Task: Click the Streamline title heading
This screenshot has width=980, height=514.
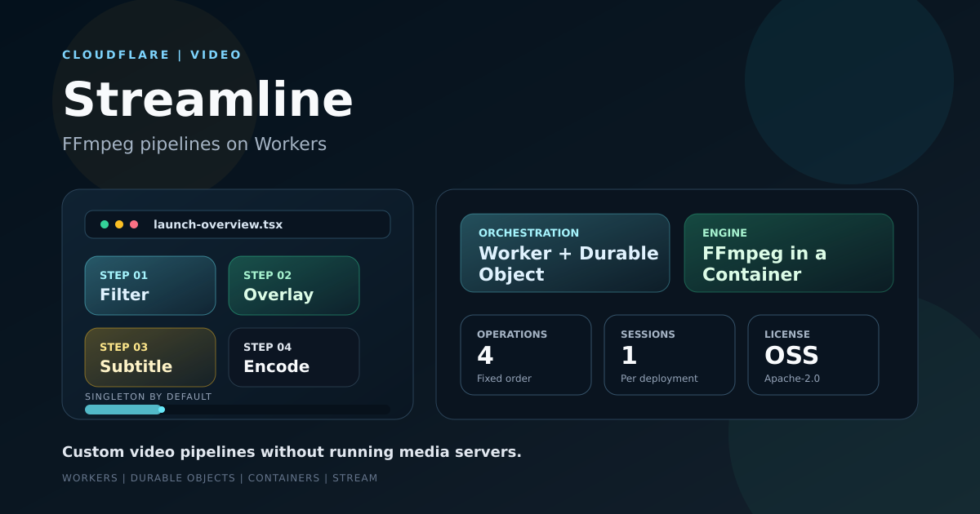Action: pyautogui.click(x=207, y=100)
